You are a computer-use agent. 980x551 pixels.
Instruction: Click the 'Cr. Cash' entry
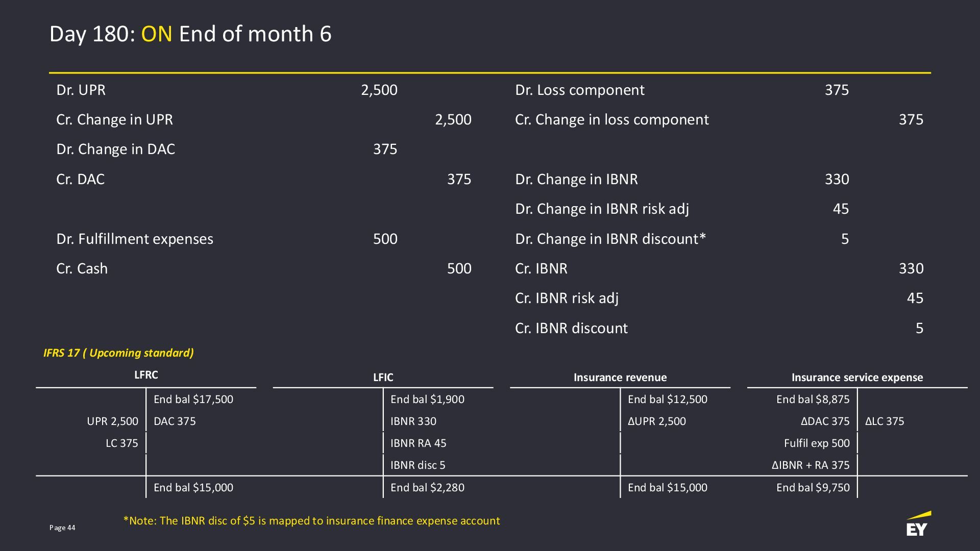click(82, 268)
